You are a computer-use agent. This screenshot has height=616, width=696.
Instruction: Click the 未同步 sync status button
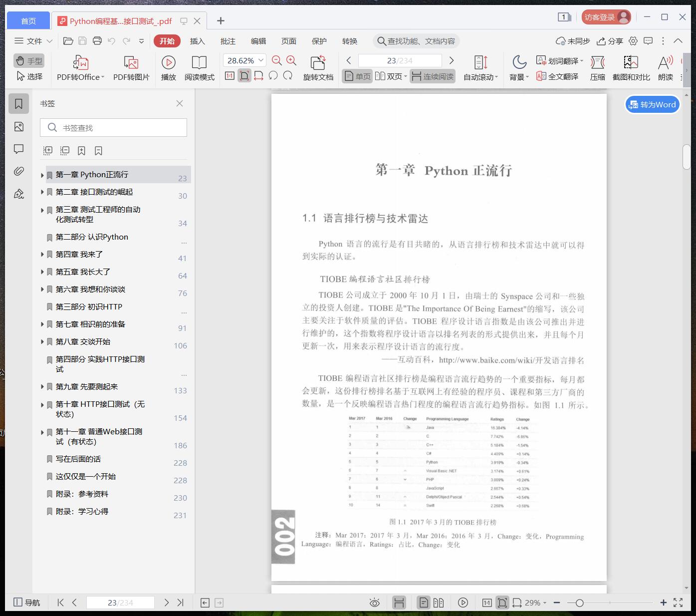(x=573, y=41)
